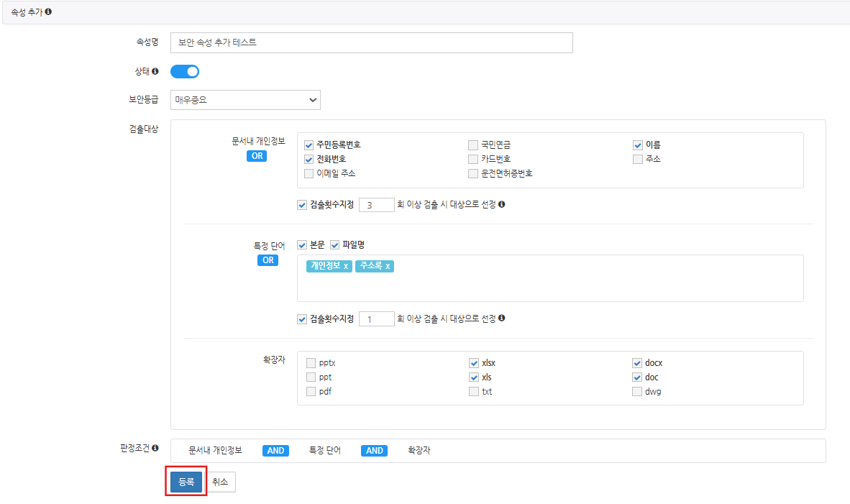Screen dimensions: 850x504
Task: Click the 속성명 text field
Action: tap(371, 42)
